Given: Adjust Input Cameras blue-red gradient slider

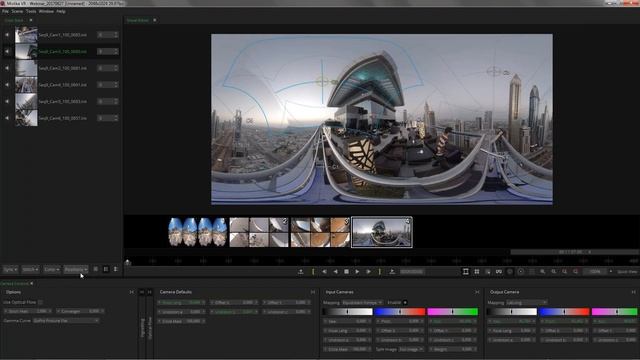Looking at the screenshot, I should [x=400, y=312].
